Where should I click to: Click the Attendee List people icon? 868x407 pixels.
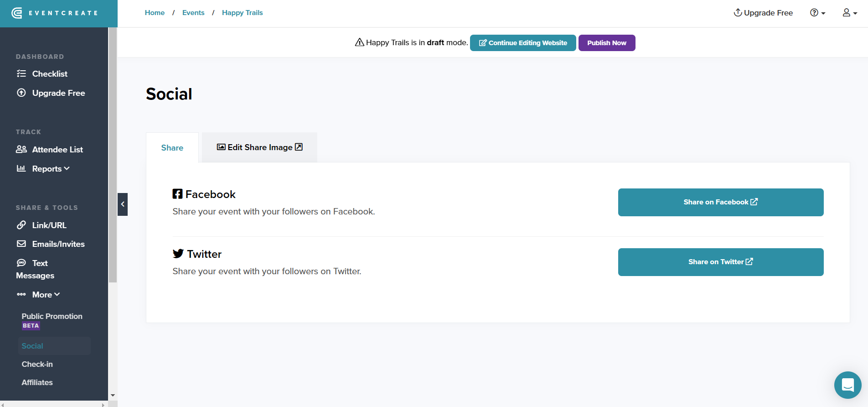(21, 149)
